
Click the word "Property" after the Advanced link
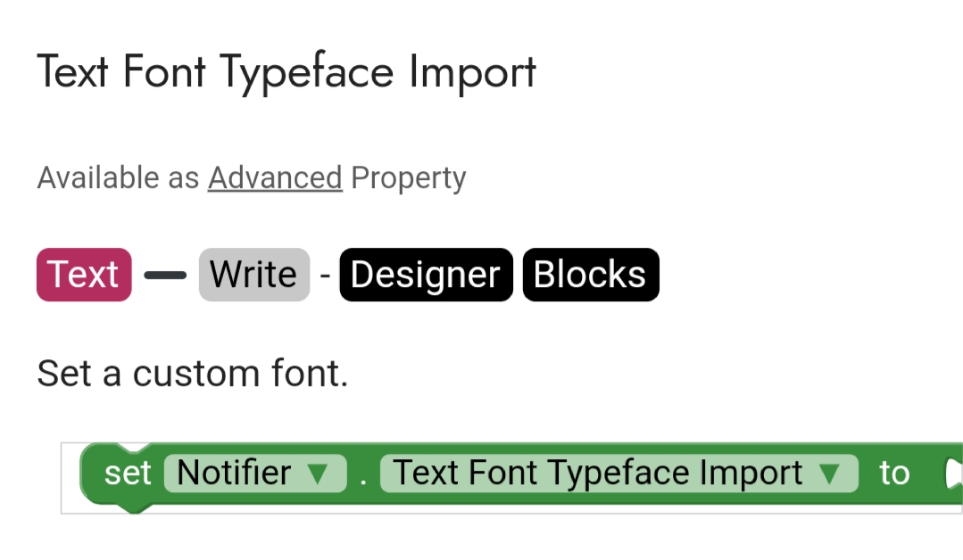tap(408, 178)
